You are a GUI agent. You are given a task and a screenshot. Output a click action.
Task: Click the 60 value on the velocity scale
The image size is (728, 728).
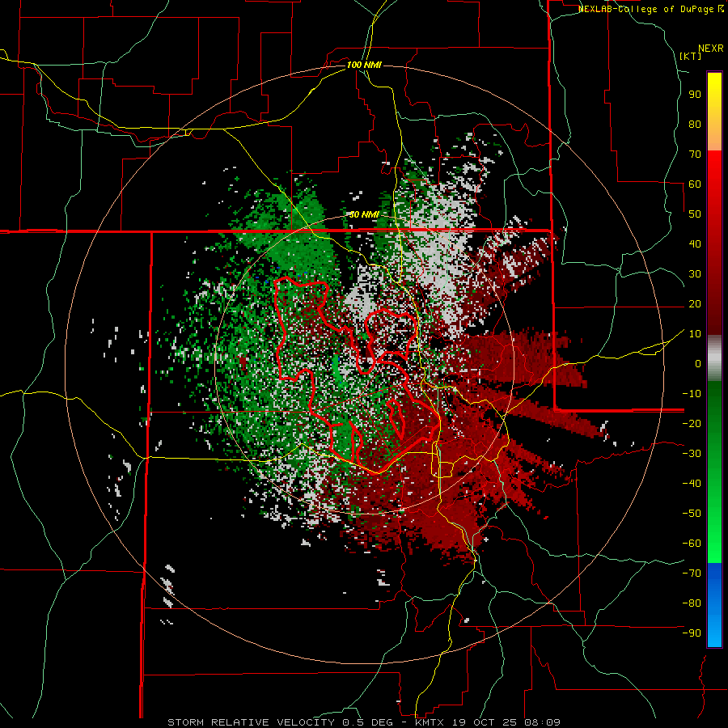point(695,184)
